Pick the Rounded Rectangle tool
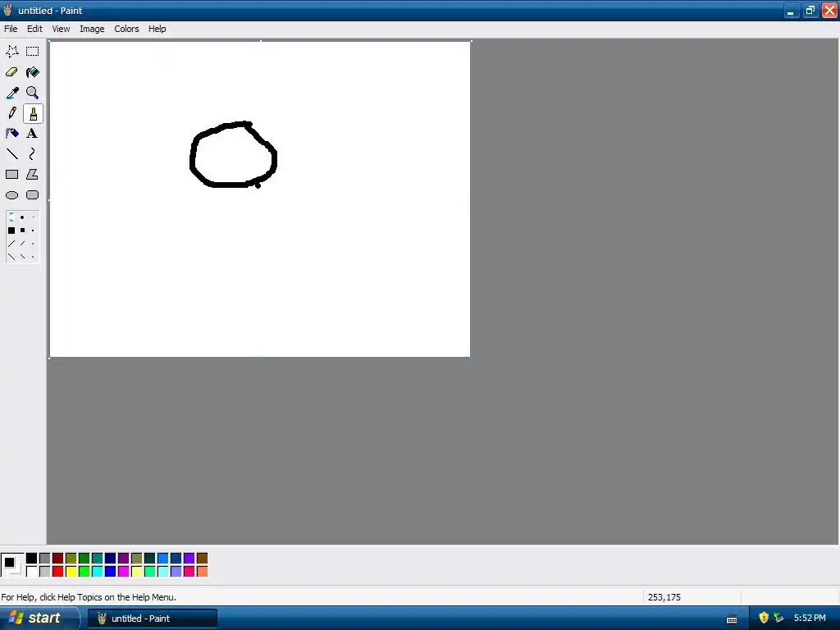The image size is (840, 630). coord(33,195)
